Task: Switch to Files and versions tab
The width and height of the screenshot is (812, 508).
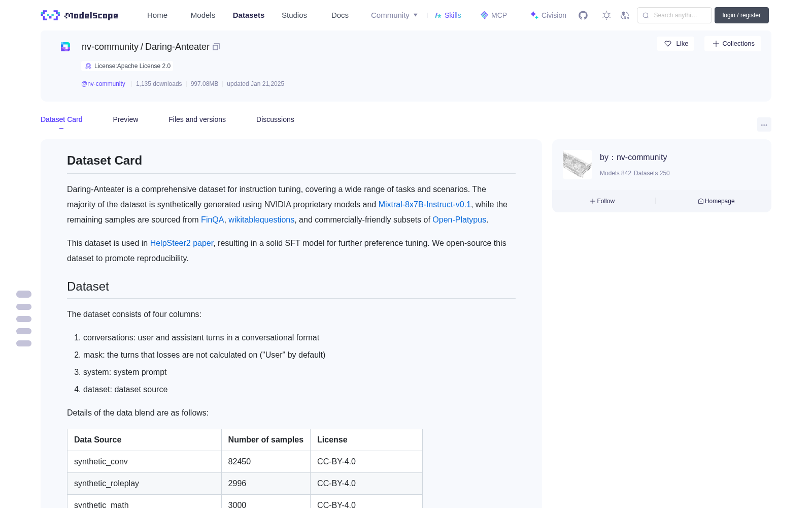Action: [x=197, y=119]
